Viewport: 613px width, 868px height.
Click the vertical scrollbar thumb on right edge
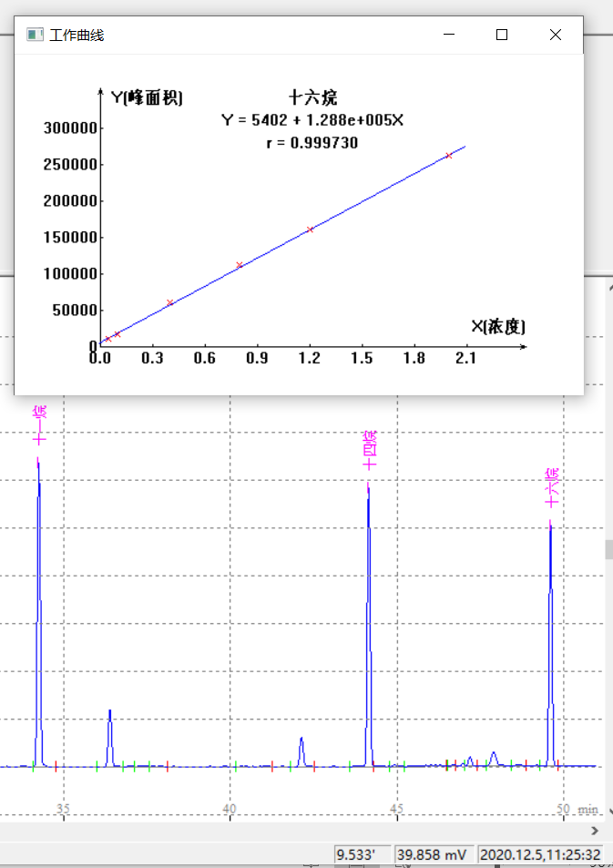[608, 549]
